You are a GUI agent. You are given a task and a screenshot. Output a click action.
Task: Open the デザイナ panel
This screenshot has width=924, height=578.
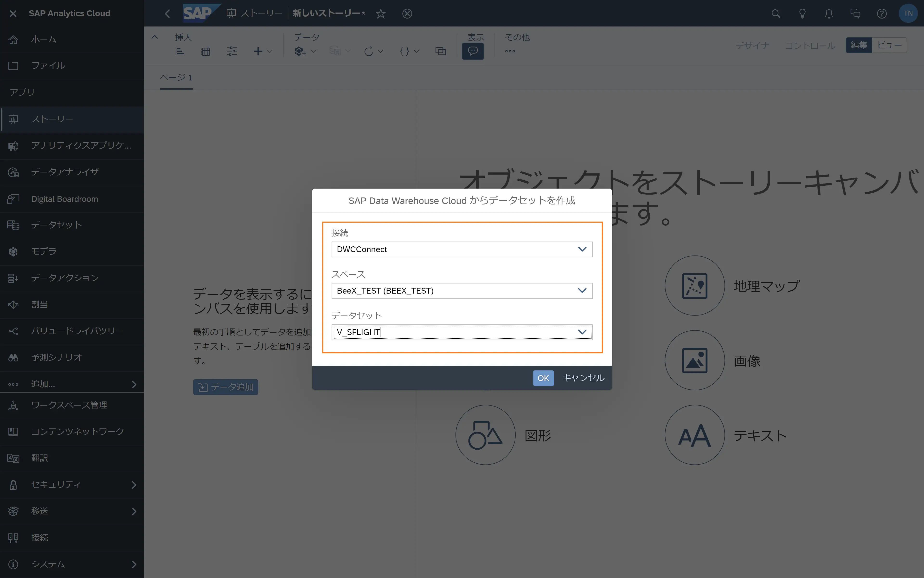click(752, 46)
